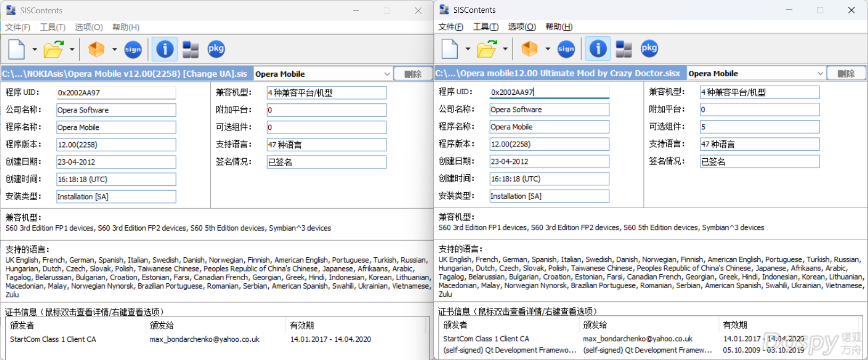Expand Opera Mobile combo box, right window
Viewport: 868px width, 360px height.
tap(821, 73)
